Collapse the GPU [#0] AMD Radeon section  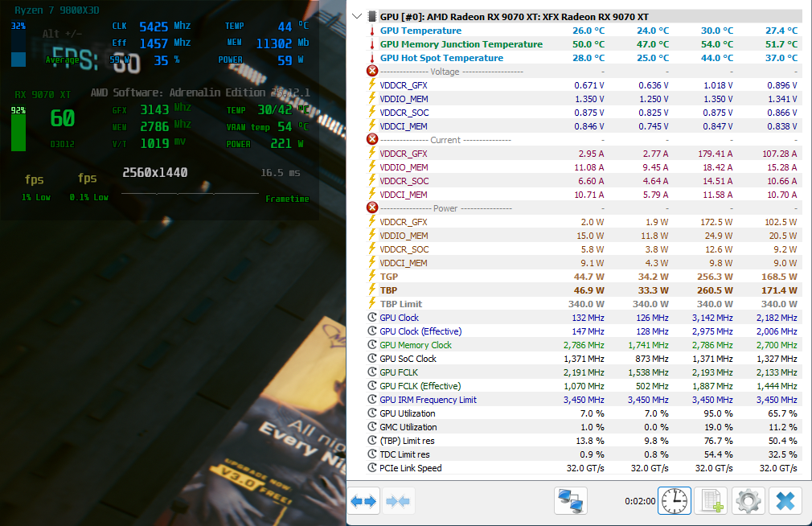[x=357, y=16]
